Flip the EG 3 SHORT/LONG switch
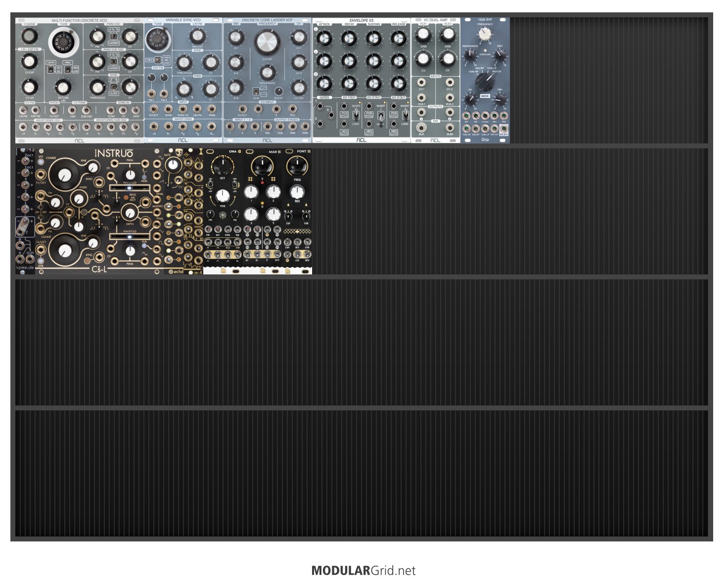Screen dimensions: 728x581 point(405,115)
